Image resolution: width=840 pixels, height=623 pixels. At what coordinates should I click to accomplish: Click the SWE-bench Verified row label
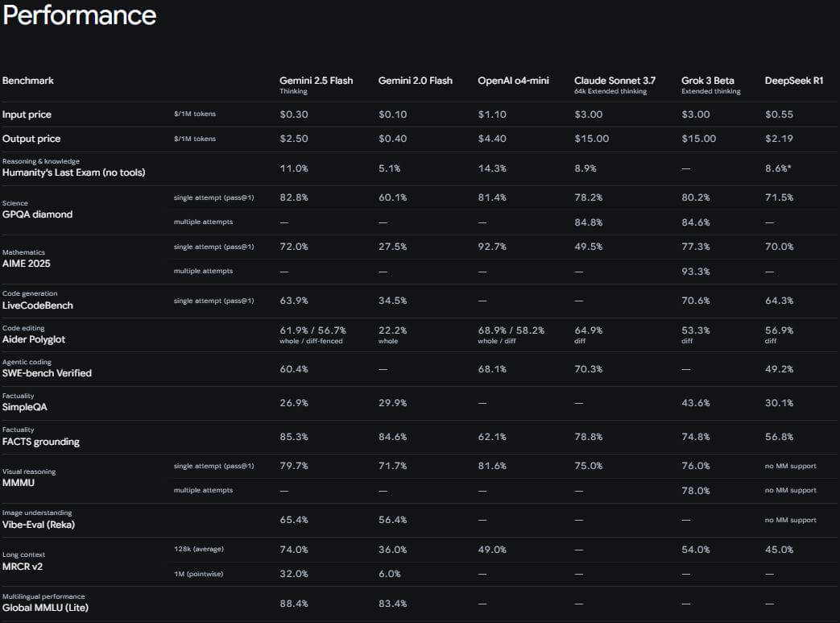(47, 373)
